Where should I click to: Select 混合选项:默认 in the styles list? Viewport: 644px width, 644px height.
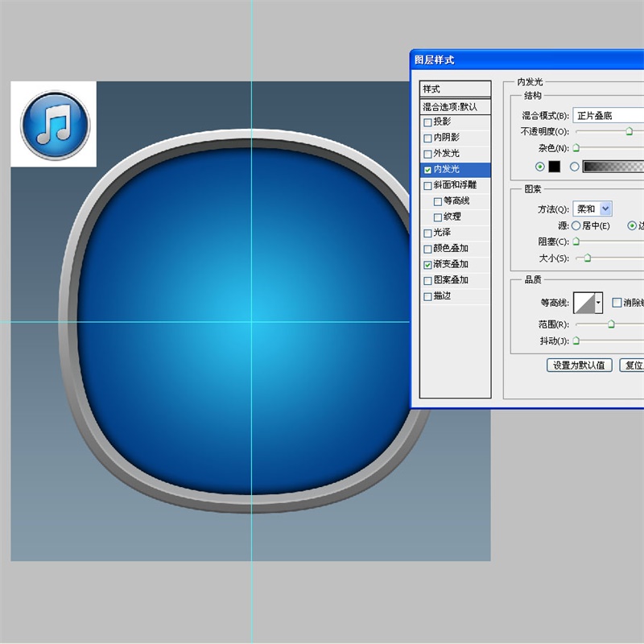[x=456, y=106]
